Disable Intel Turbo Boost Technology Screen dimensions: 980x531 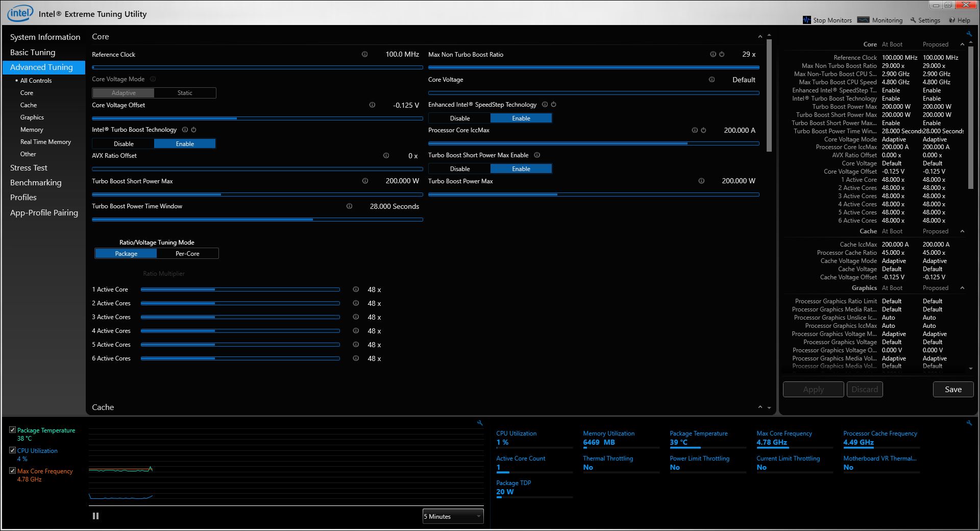point(124,144)
